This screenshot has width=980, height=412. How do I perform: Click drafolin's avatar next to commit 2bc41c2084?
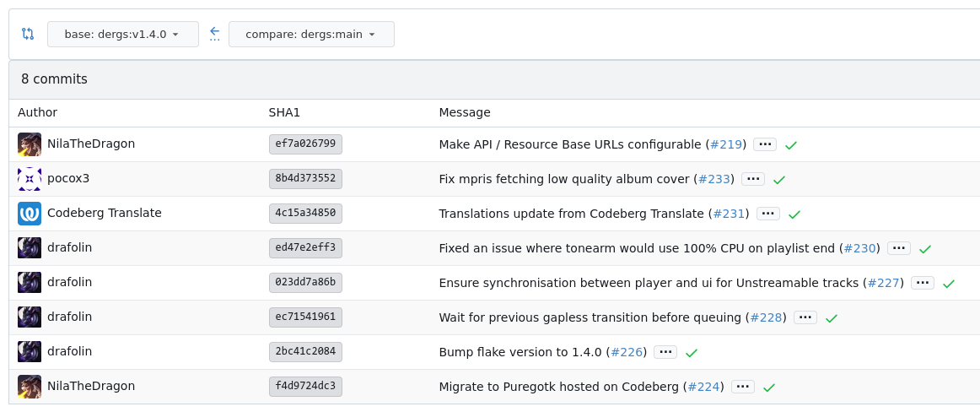click(x=30, y=352)
